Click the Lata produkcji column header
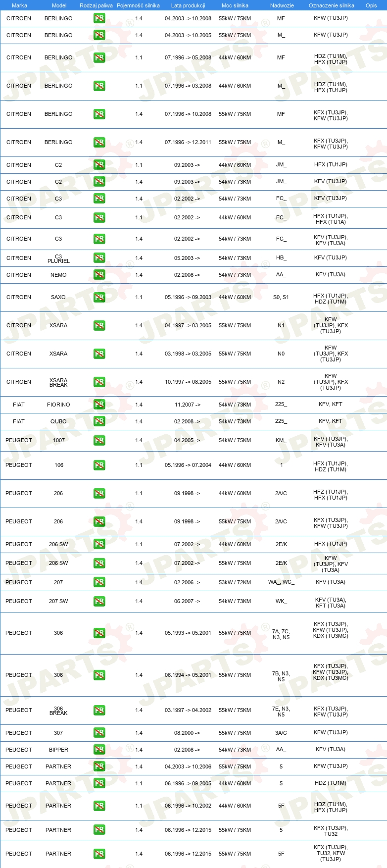The image size is (387, 868). (188, 5)
